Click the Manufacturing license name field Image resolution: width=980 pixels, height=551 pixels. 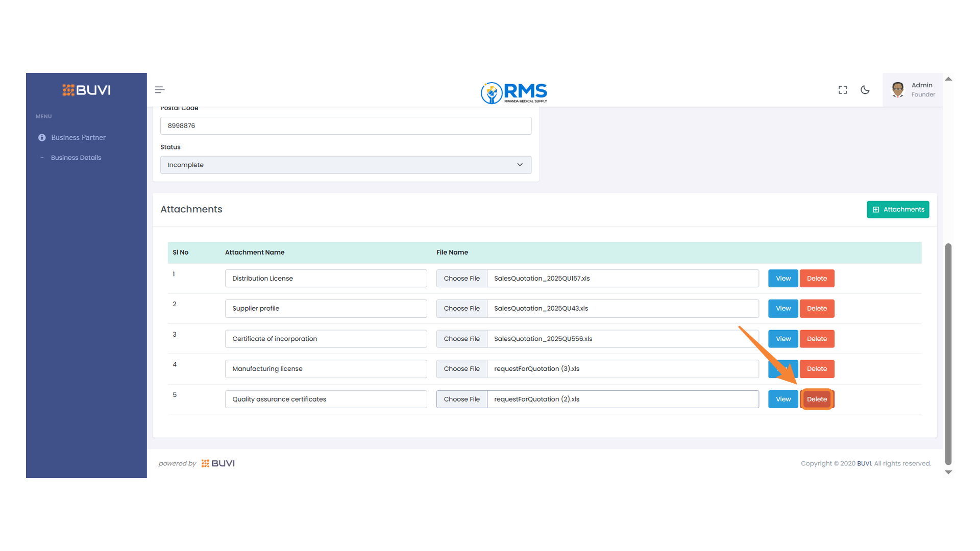[x=326, y=369]
